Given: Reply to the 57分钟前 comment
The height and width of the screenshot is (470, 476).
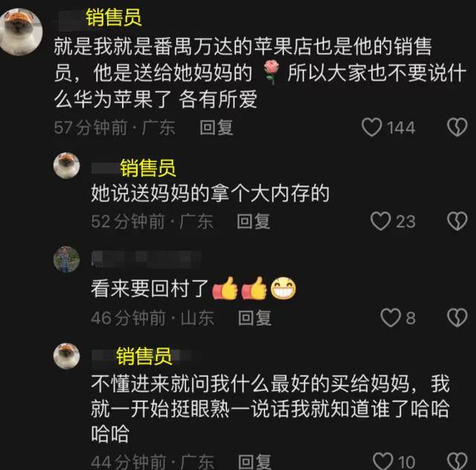Looking at the screenshot, I should click(216, 127).
